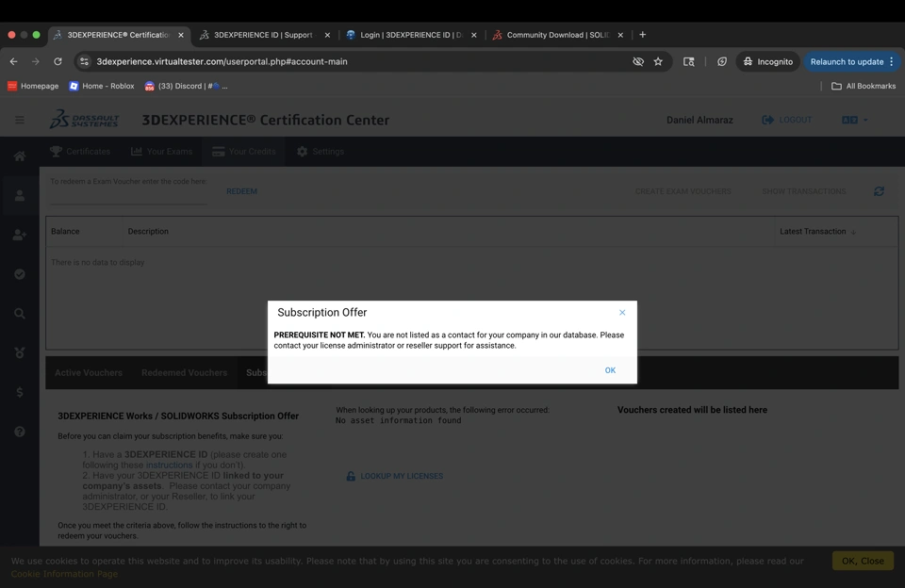Switch to 3DEXPERIENCE ID Support tab
This screenshot has width=905, height=588.
[264, 35]
